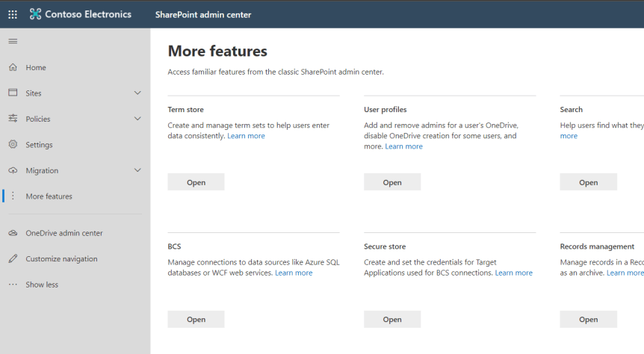644x354 pixels.
Task: Click the OneDrive admin center cloud icon
Action: pos(13,233)
